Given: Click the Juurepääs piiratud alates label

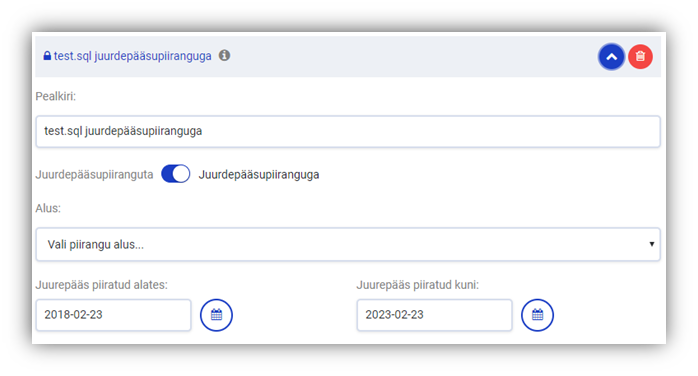Looking at the screenshot, I should 101,285.
